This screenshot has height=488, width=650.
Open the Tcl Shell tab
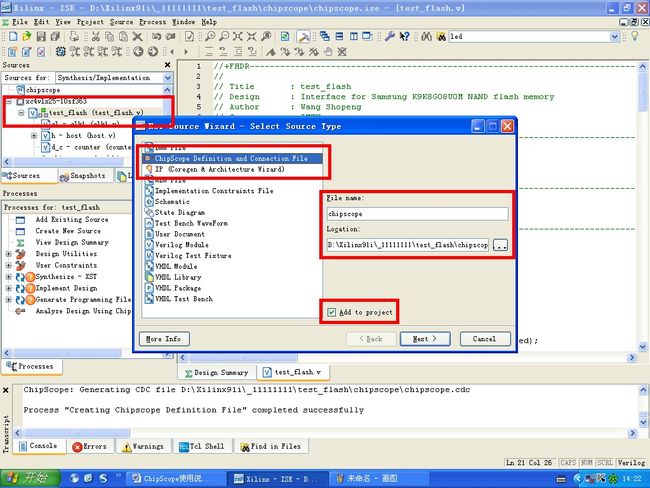[x=201, y=447]
